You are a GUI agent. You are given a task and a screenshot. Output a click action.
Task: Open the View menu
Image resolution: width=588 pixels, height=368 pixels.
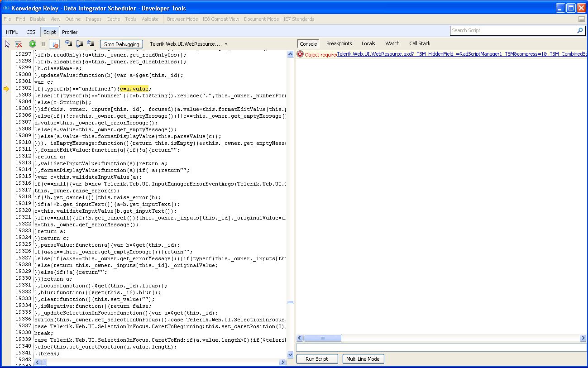55,19
